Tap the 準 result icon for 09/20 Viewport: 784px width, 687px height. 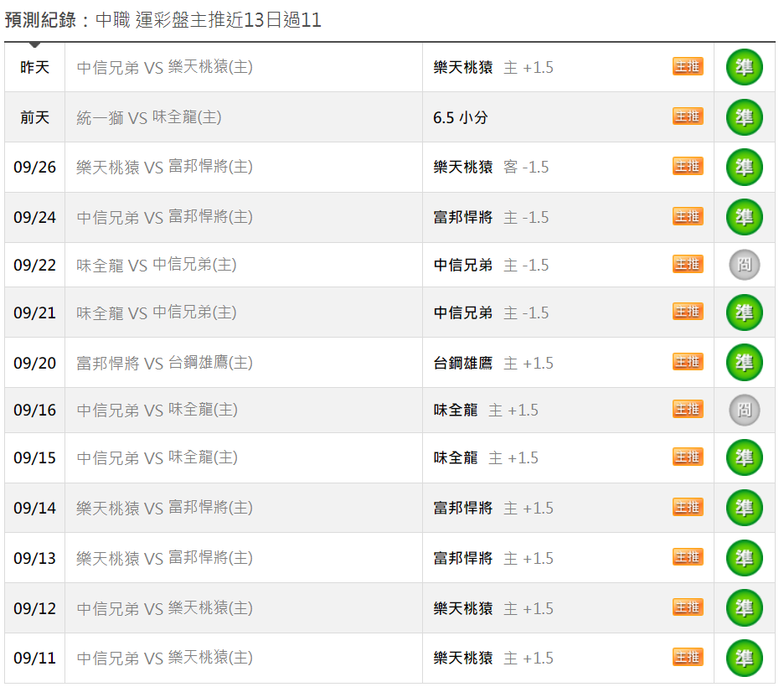coord(744,363)
